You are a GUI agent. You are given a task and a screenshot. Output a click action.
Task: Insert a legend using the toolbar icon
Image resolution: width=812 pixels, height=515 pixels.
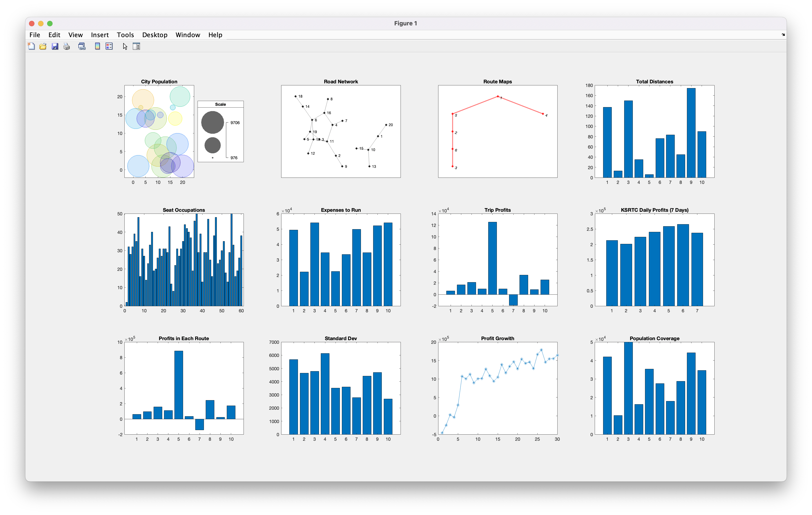point(109,46)
